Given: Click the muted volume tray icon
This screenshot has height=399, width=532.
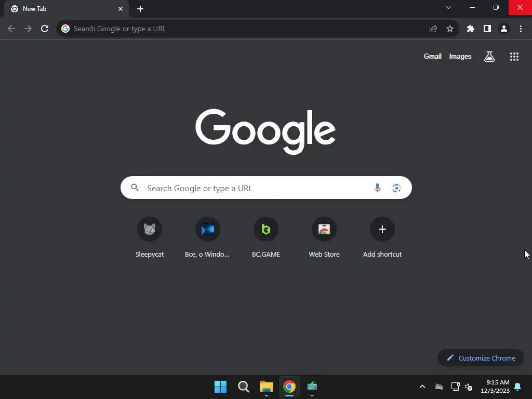Looking at the screenshot, I should (469, 387).
